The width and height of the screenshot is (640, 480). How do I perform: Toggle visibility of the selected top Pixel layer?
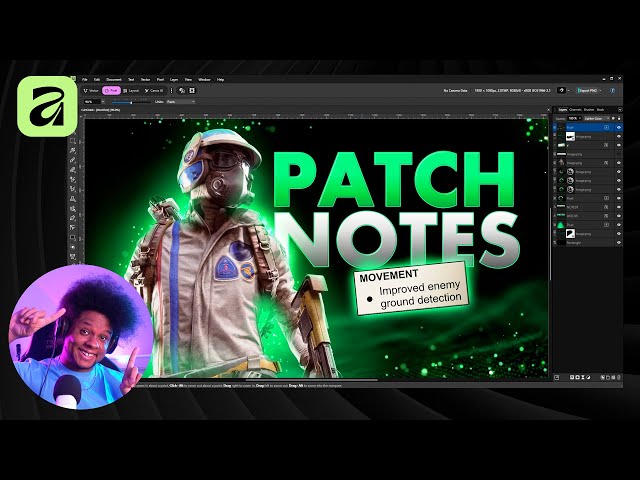point(618,128)
